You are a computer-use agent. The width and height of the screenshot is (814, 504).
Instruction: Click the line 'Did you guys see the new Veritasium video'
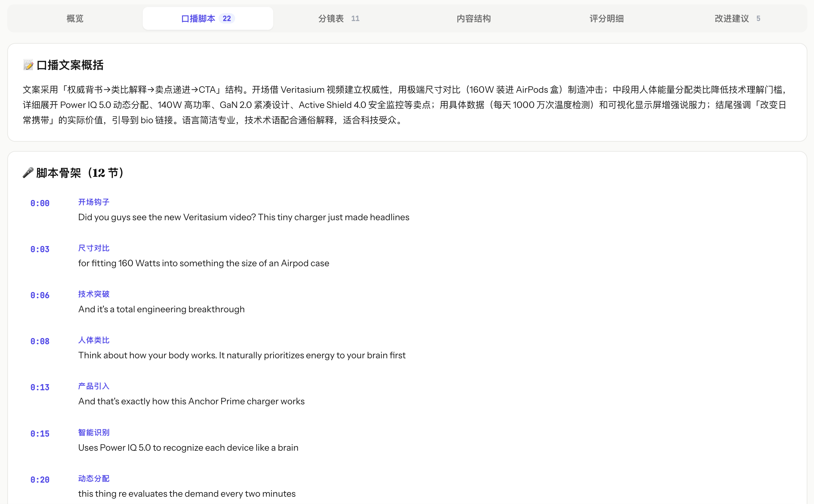coord(244,217)
